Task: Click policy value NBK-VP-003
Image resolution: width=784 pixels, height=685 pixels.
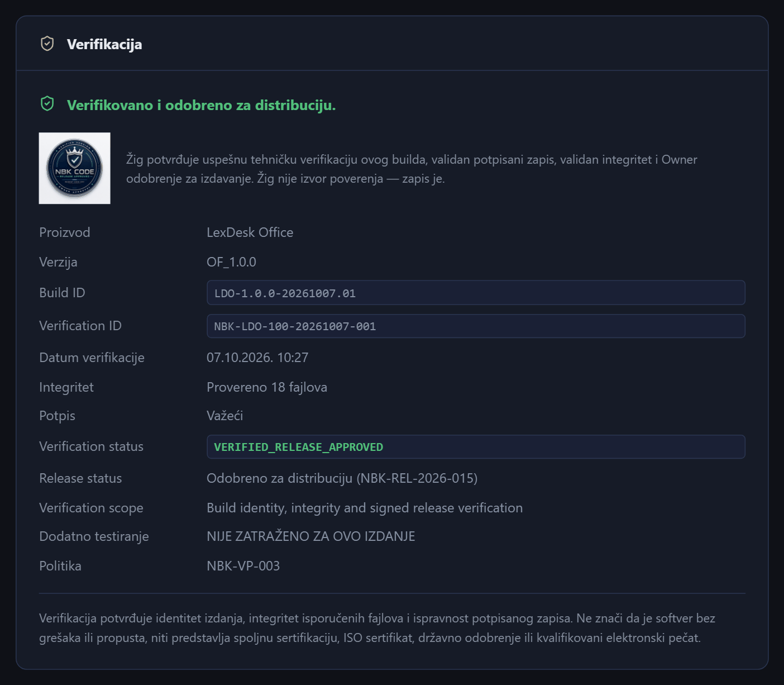Action: coord(243,566)
